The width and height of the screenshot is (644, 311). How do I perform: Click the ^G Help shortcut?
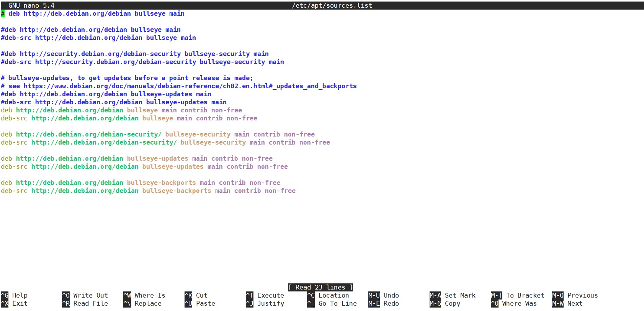click(14, 295)
